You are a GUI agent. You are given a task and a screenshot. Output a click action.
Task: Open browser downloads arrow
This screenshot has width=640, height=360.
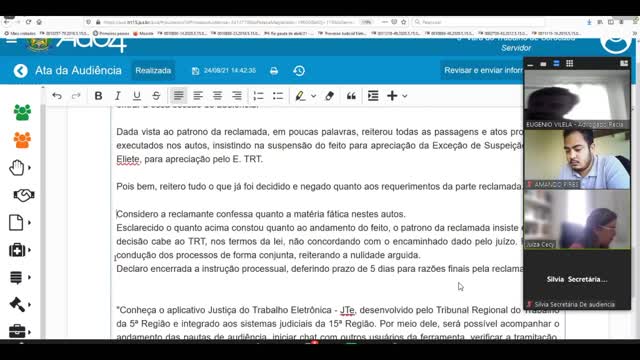[x=589, y=22]
